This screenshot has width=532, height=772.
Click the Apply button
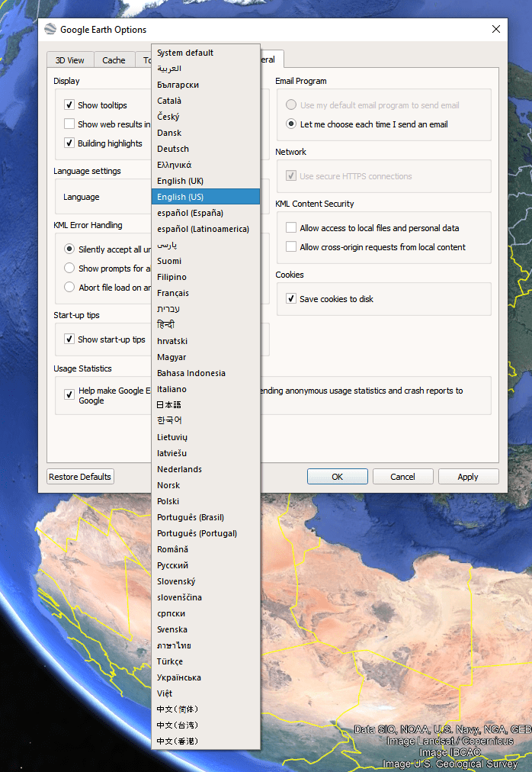pos(467,477)
